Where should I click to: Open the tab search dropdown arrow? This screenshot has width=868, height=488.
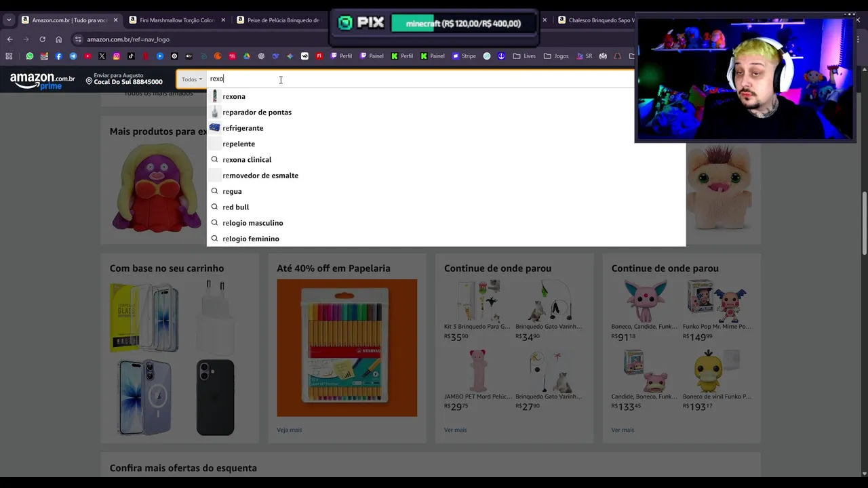[9, 20]
